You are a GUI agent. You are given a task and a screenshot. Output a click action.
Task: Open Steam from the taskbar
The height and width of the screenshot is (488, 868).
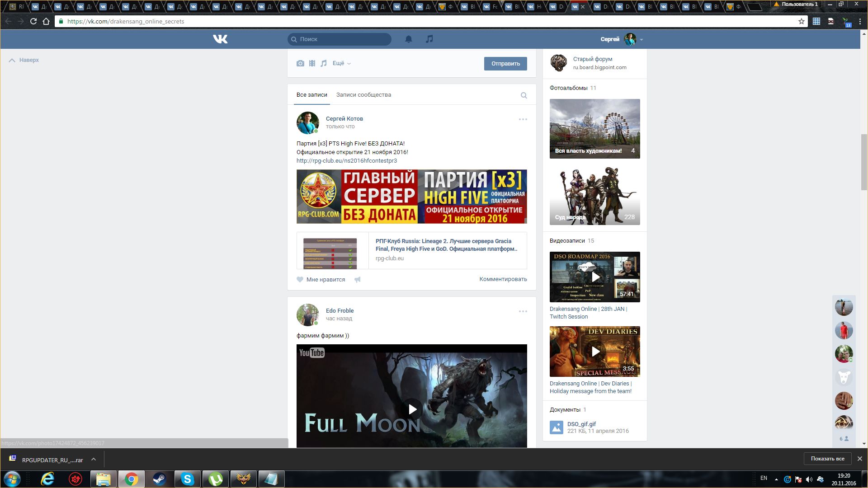[159, 479]
